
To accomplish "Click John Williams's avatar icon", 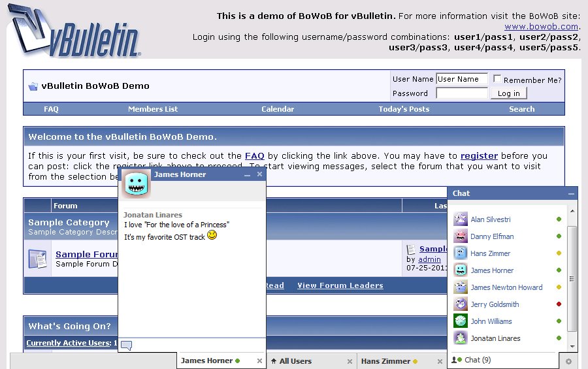I will (x=461, y=321).
